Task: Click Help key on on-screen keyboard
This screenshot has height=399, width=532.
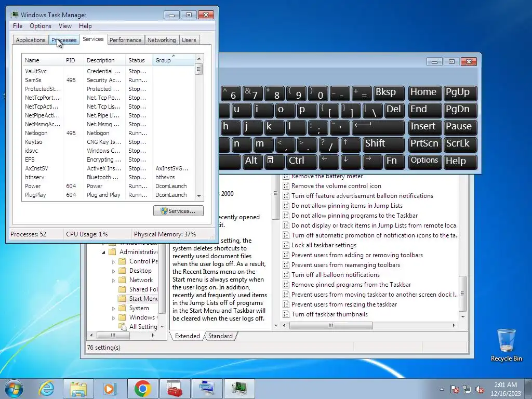Action: [x=460, y=161]
